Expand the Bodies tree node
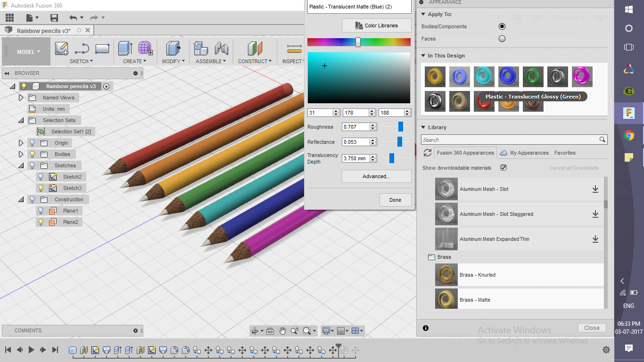Screen dimensions: 644x362 (21, 154)
